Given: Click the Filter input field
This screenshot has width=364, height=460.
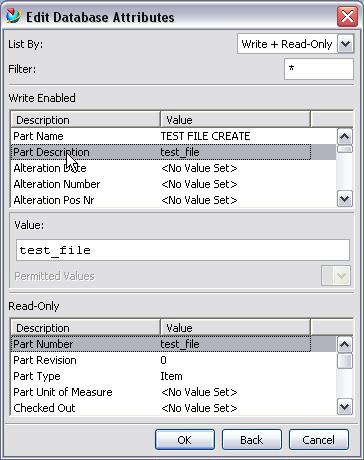Looking at the screenshot, I should (319, 69).
